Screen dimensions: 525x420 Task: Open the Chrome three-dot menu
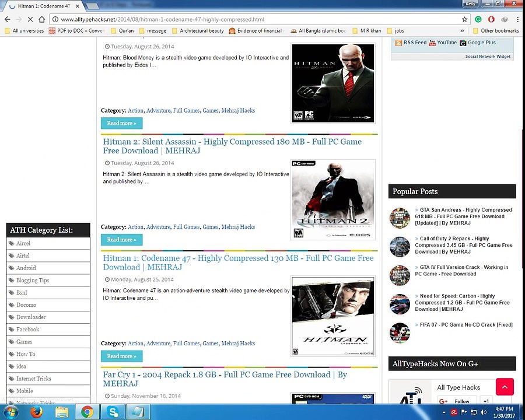click(517, 19)
